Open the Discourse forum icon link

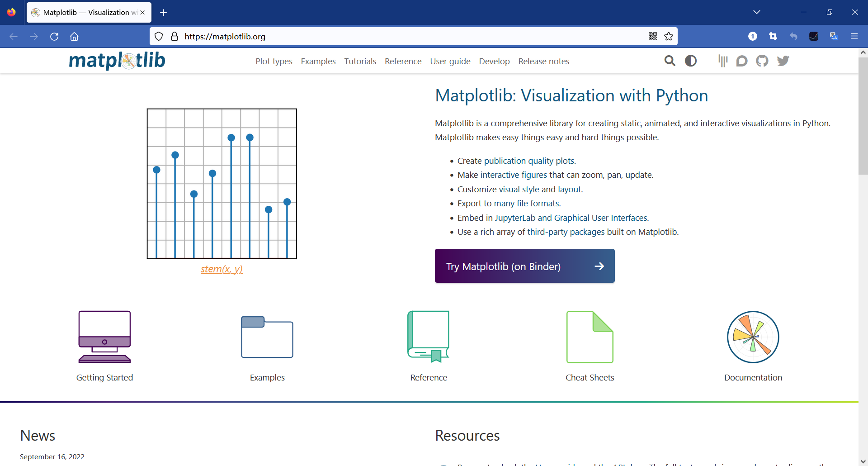click(x=742, y=61)
